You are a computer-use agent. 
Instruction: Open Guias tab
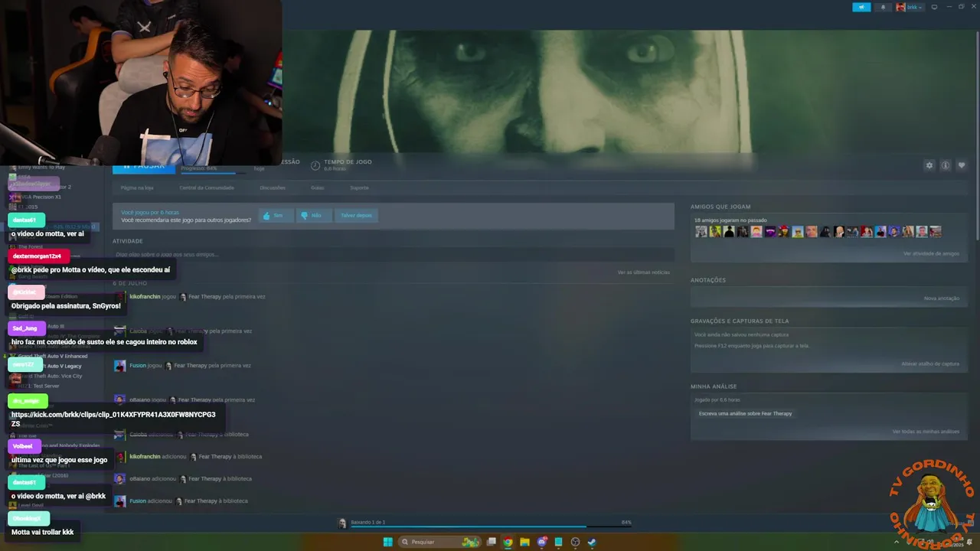tap(318, 187)
